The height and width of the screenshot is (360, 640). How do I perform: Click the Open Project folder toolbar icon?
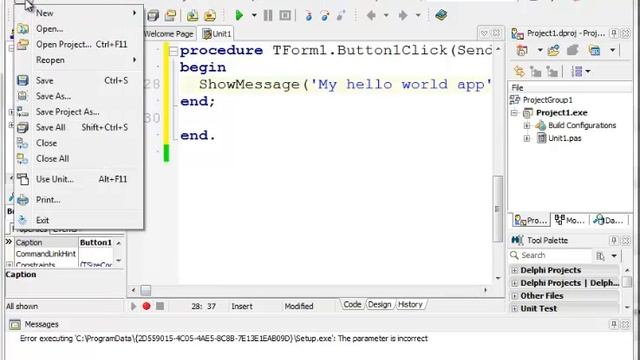[170, 16]
